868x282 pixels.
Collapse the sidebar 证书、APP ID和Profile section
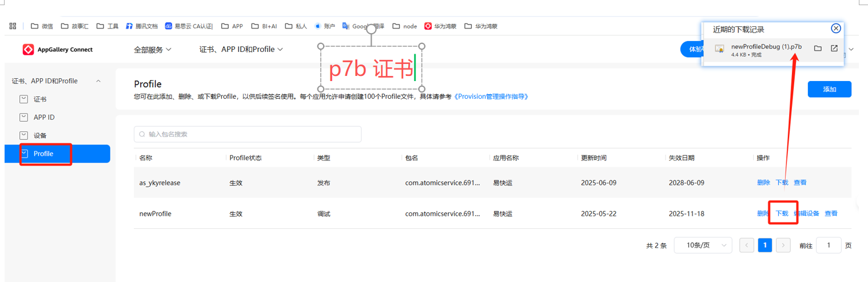98,81
